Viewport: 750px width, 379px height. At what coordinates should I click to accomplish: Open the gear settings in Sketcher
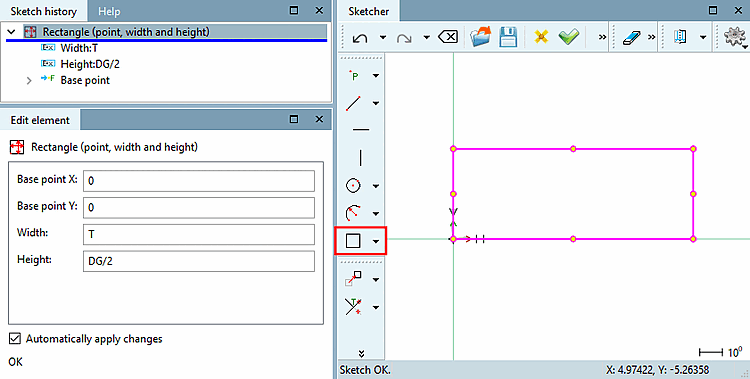click(734, 36)
